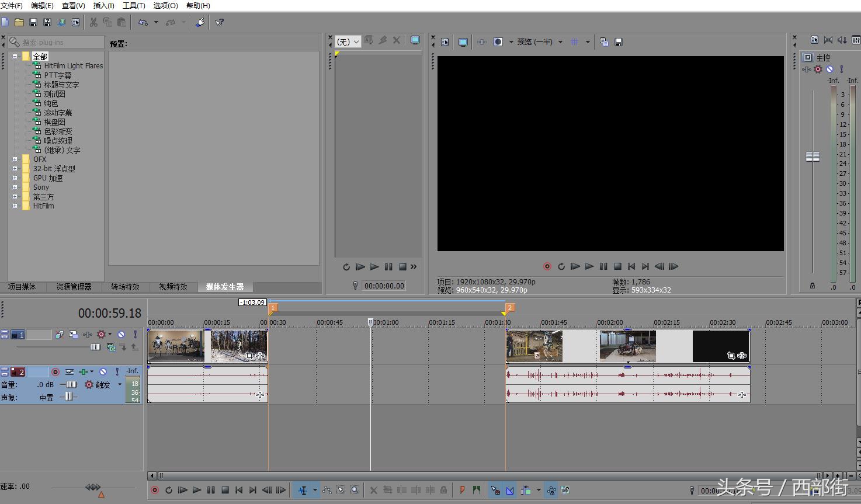The height and width of the screenshot is (504, 861).
Task: Collapse the 全部 plug-in folder
Action: point(15,57)
